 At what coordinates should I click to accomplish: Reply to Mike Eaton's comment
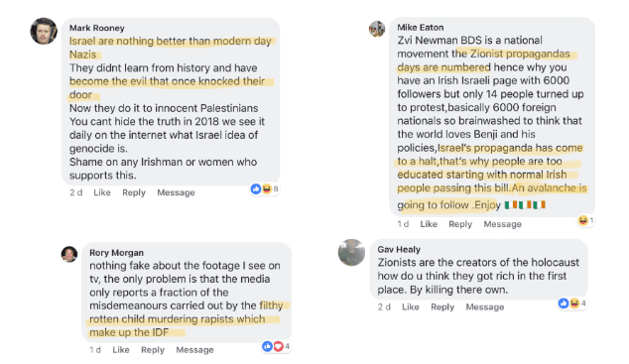(460, 224)
